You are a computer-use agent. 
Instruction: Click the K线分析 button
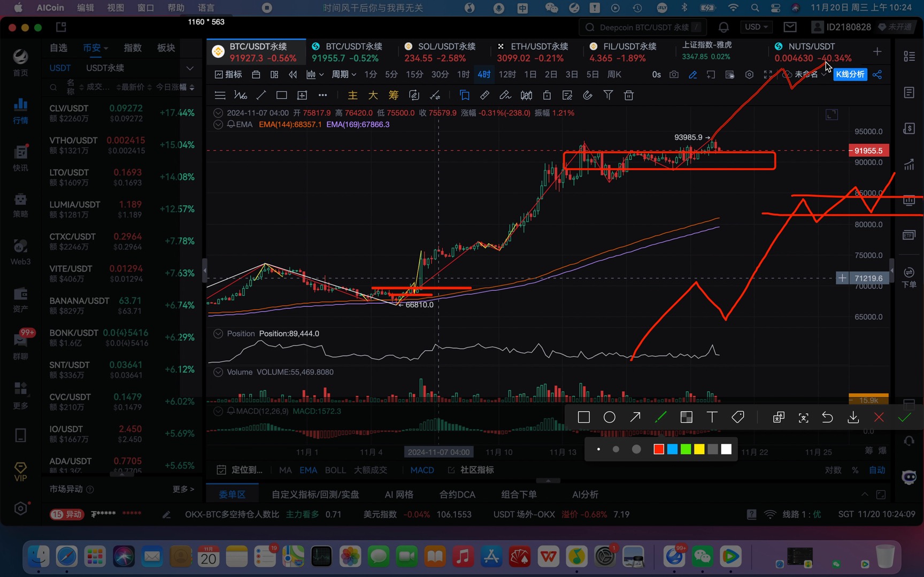coord(850,74)
